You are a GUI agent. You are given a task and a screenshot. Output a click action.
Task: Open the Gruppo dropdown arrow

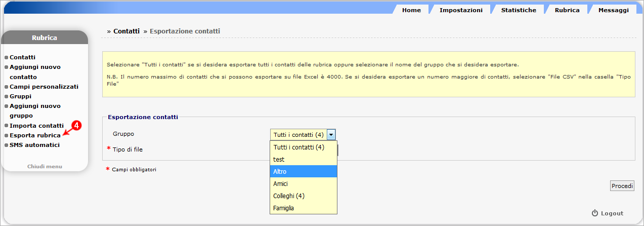(x=331, y=135)
